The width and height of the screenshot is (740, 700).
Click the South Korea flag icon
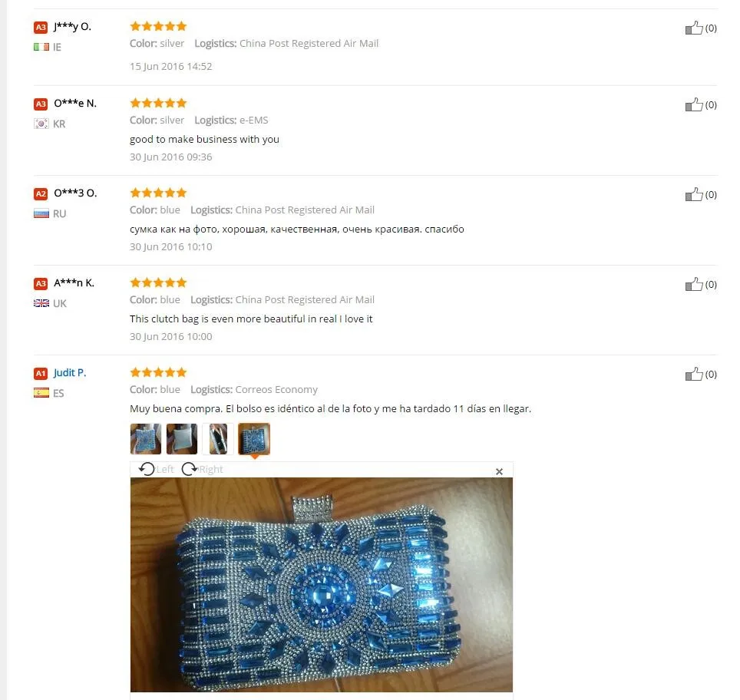41,124
